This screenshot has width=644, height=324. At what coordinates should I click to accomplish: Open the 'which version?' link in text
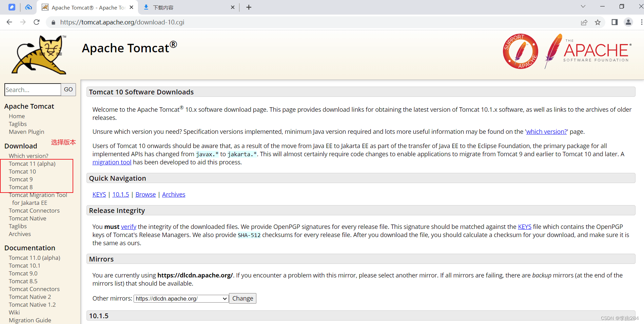tap(547, 132)
